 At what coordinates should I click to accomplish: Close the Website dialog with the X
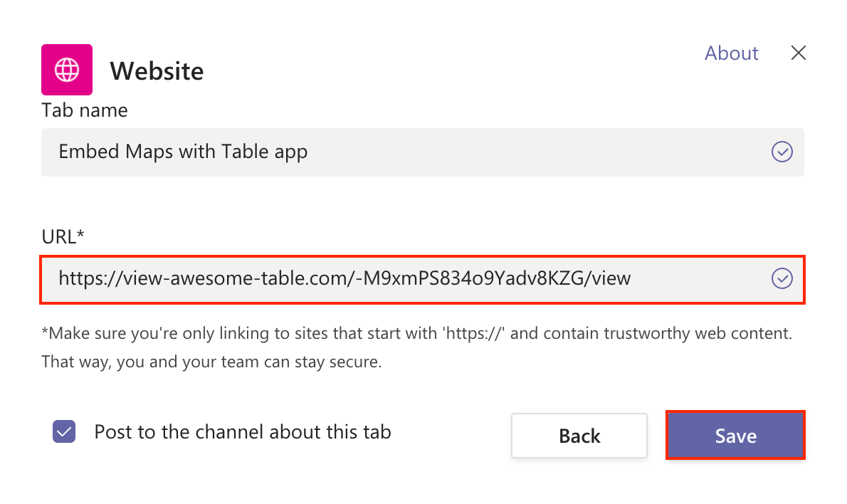pyautogui.click(x=799, y=53)
